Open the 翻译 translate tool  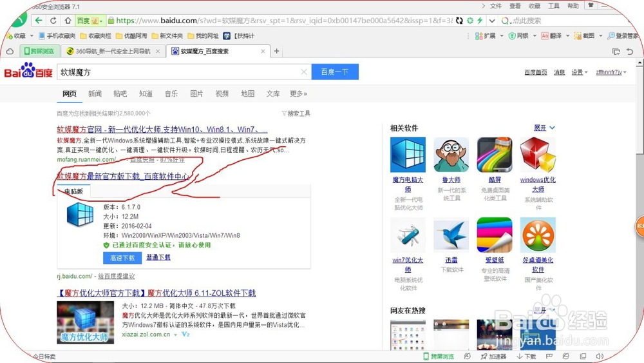[x=552, y=35]
